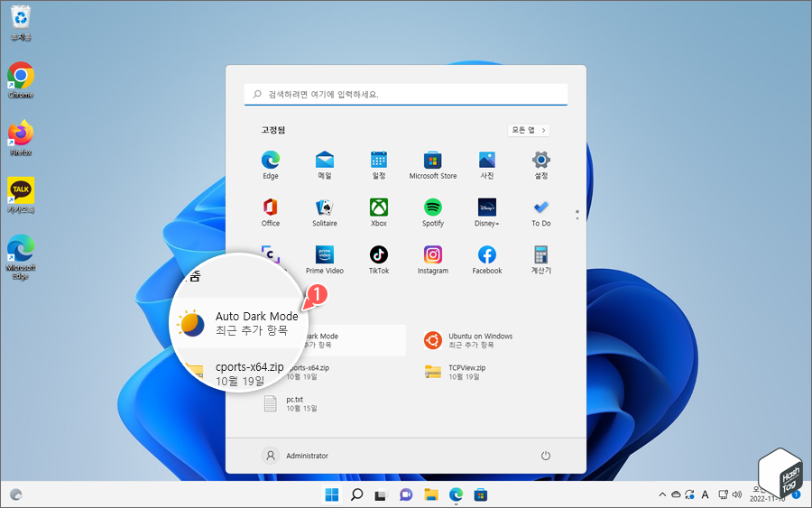The height and width of the screenshot is (508, 812).
Task: Open the 메일 (Mail) app
Action: [x=325, y=165]
